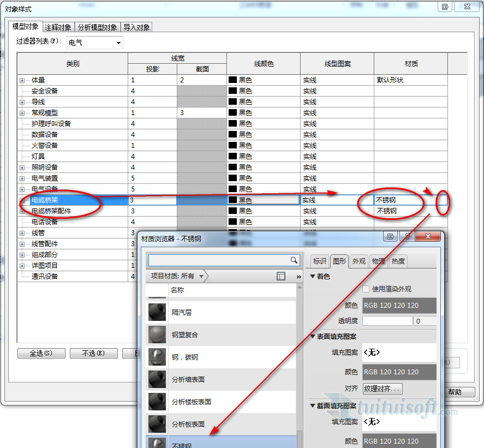Image resolution: width=484 pixels, height=448 pixels.
Task: Click the 纹理对齐... button
Action: tap(382, 389)
